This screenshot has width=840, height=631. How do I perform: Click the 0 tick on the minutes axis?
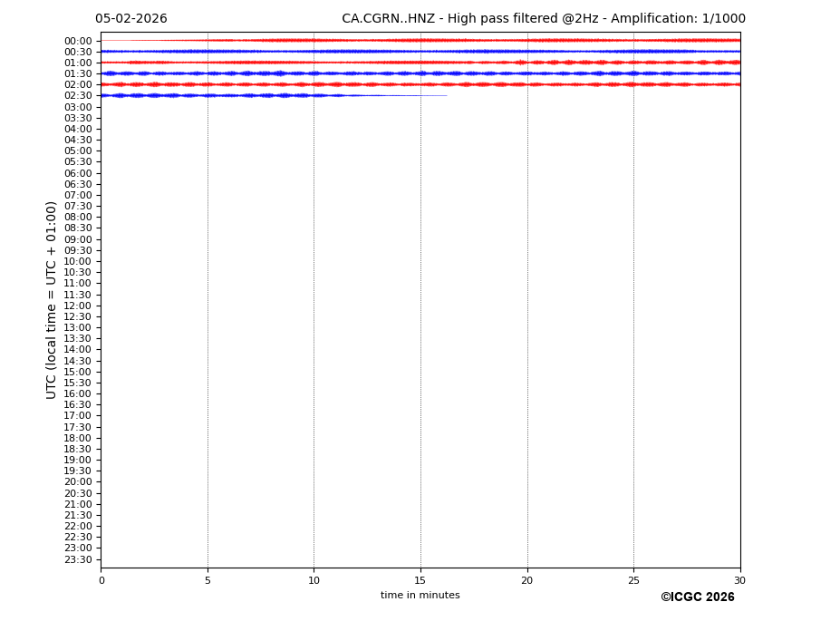(101, 581)
